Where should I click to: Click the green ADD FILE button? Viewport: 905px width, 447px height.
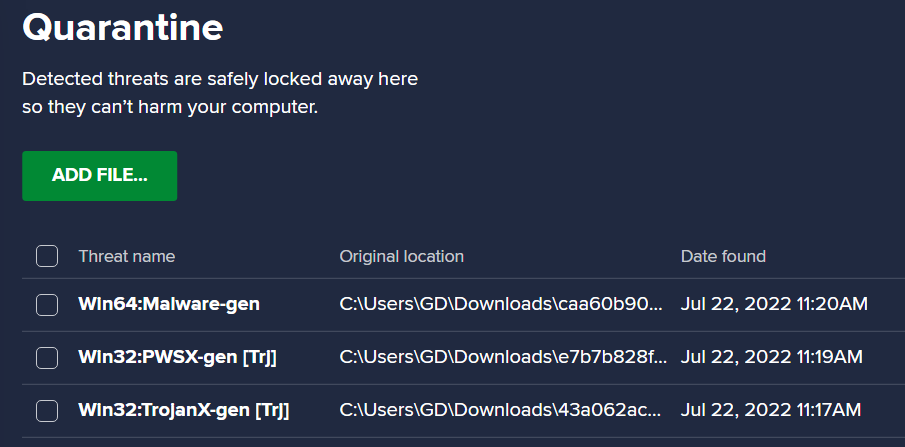point(99,176)
